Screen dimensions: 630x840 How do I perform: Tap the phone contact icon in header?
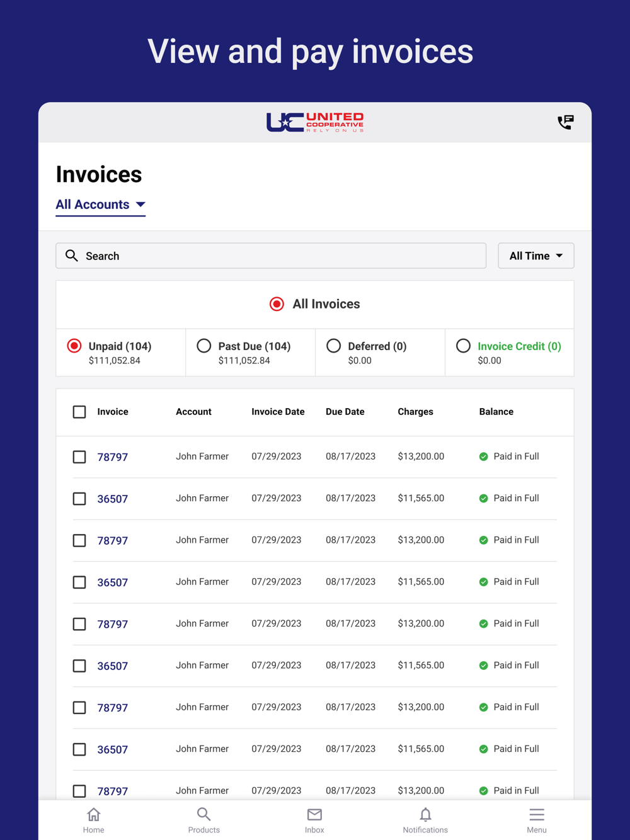(x=565, y=122)
